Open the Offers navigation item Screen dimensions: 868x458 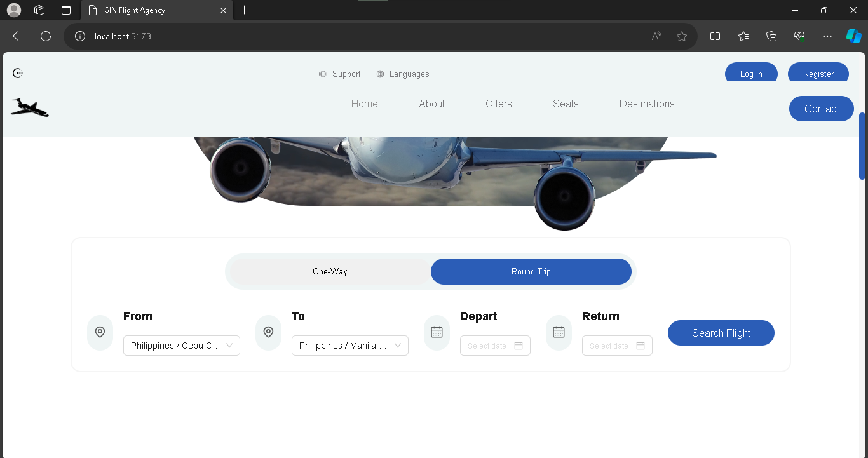click(x=498, y=104)
